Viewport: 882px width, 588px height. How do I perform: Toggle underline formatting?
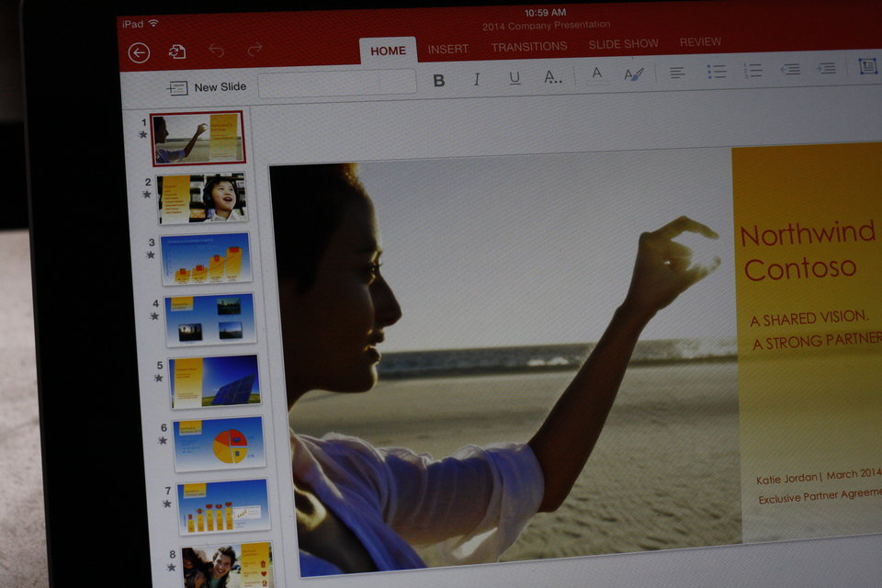pos(514,78)
